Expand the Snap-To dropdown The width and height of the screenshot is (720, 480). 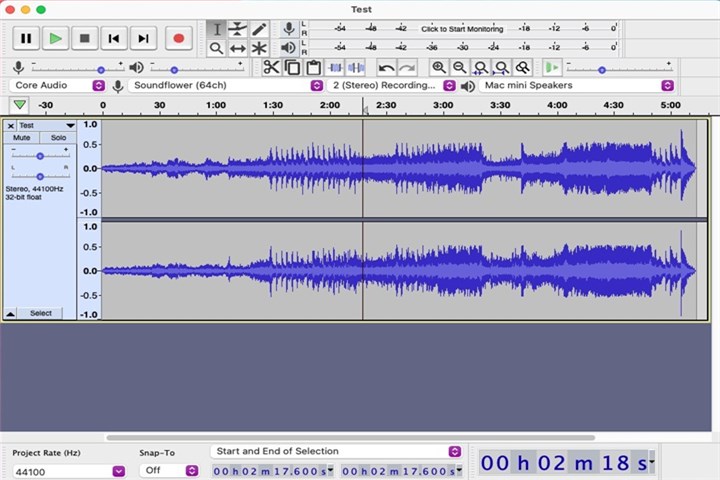(x=168, y=470)
